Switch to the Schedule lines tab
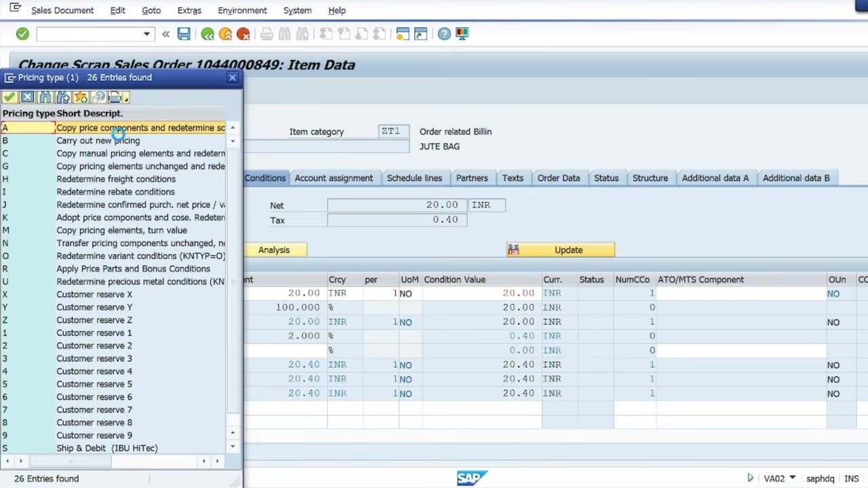This screenshot has height=488, width=868. [414, 178]
